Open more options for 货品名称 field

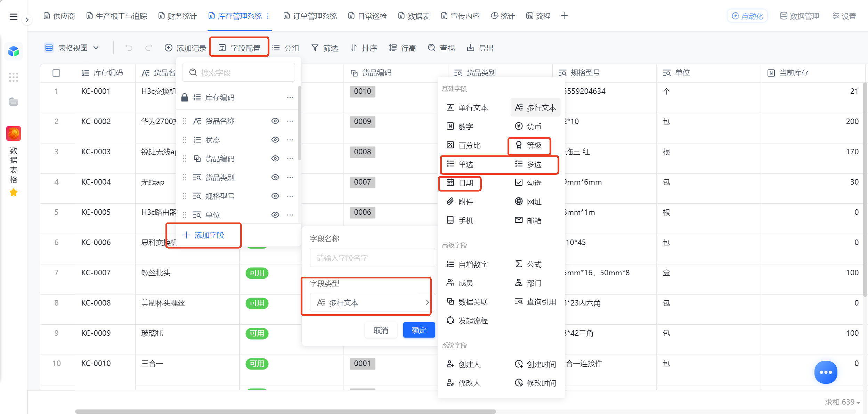[x=290, y=121]
